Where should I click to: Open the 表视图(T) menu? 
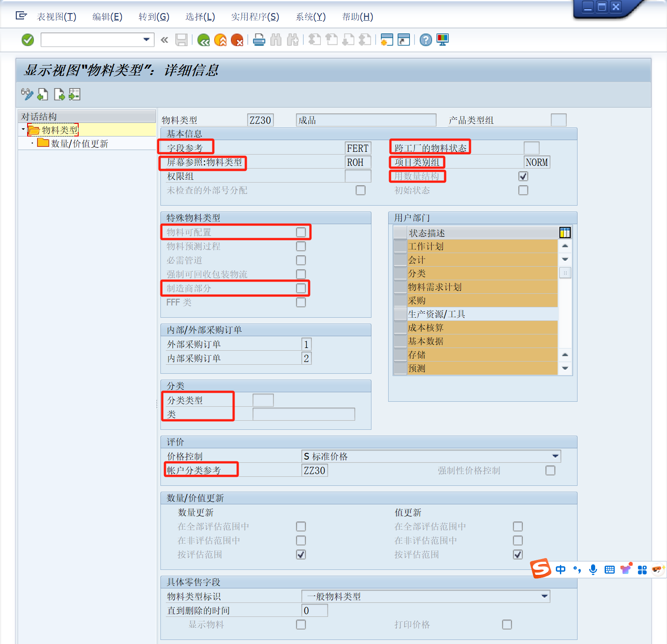point(56,17)
